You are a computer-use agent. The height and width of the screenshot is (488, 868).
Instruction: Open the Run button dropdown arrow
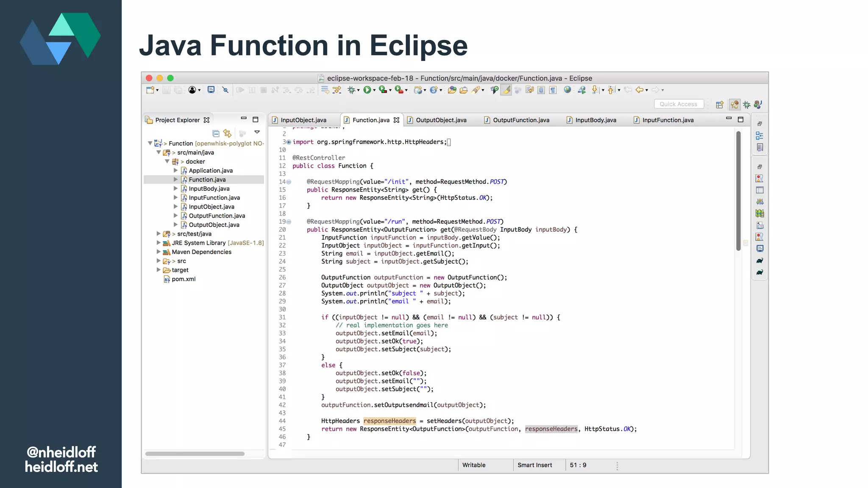pyautogui.click(x=374, y=90)
